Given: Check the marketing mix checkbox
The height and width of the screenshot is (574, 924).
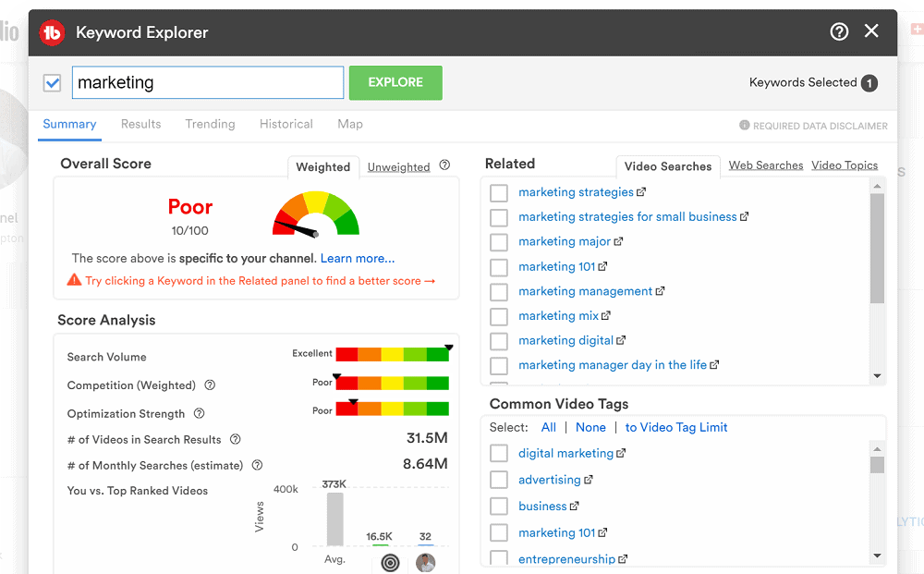Looking at the screenshot, I should 499,316.
